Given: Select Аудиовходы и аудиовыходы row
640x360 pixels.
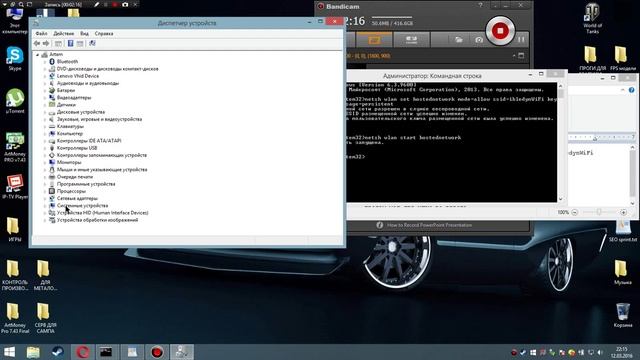Looking at the screenshot, I should coord(88,83).
